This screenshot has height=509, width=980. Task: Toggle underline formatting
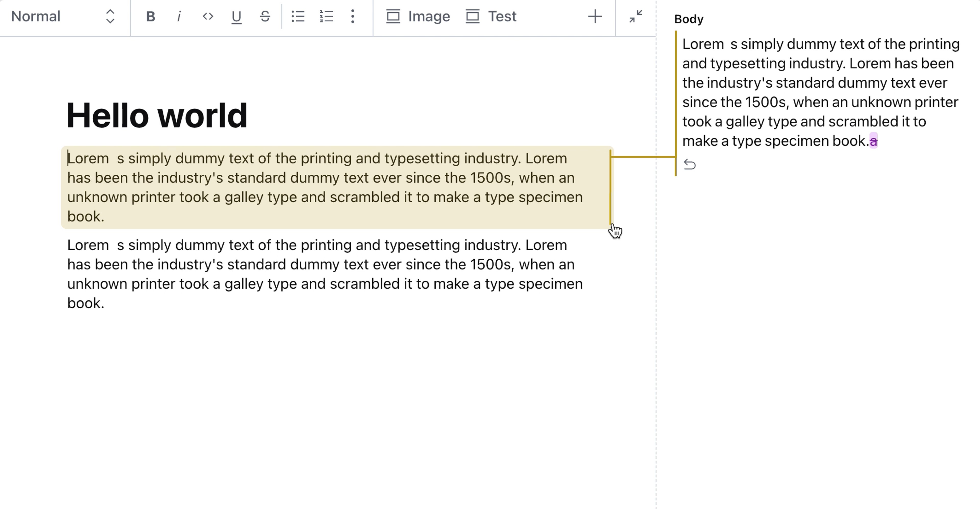click(x=236, y=17)
